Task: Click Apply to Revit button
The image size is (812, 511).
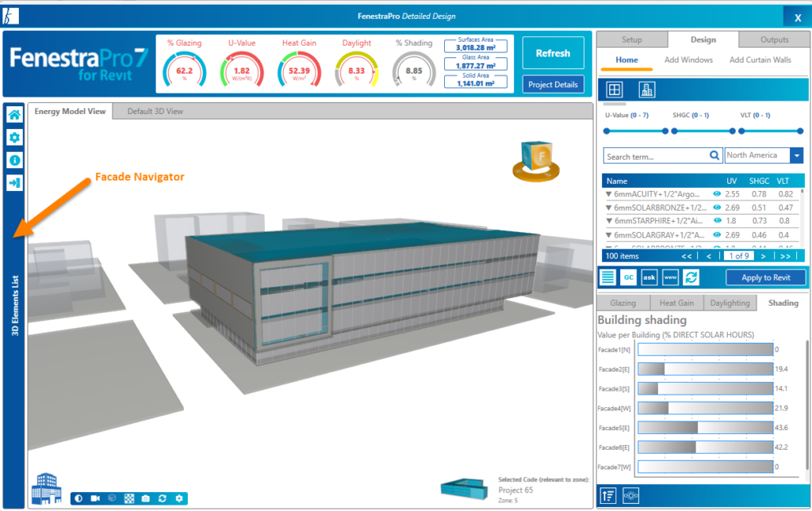Action: tap(765, 278)
